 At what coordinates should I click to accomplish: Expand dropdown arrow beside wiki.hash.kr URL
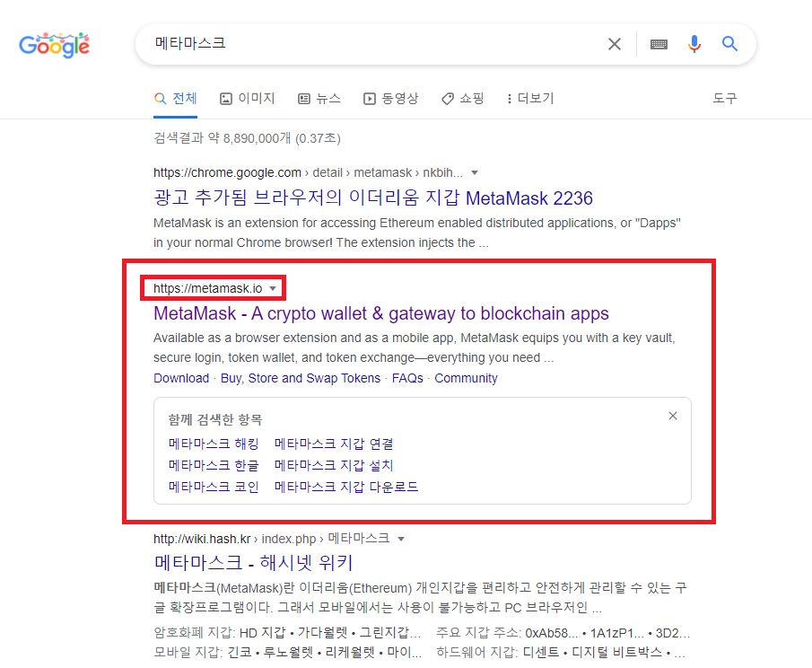[401, 539]
